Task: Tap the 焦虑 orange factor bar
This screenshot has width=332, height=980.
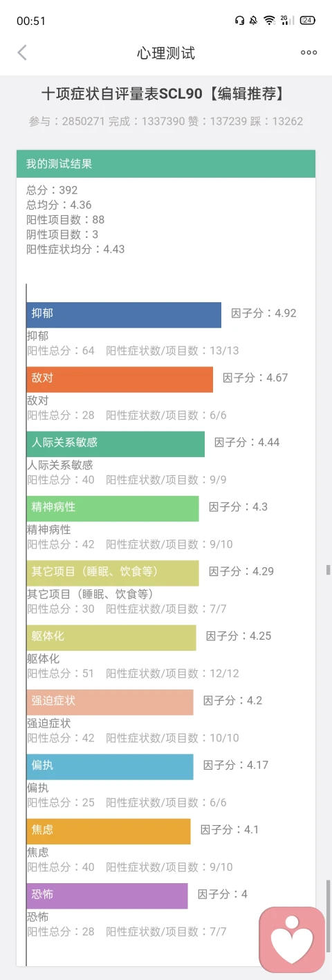Action: click(x=109, y=831)
